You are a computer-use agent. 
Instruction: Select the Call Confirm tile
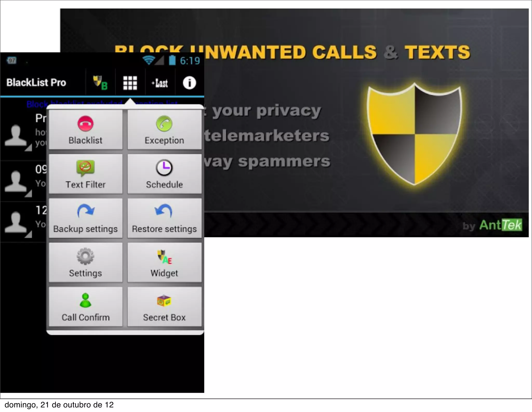[x=85, y=307]
